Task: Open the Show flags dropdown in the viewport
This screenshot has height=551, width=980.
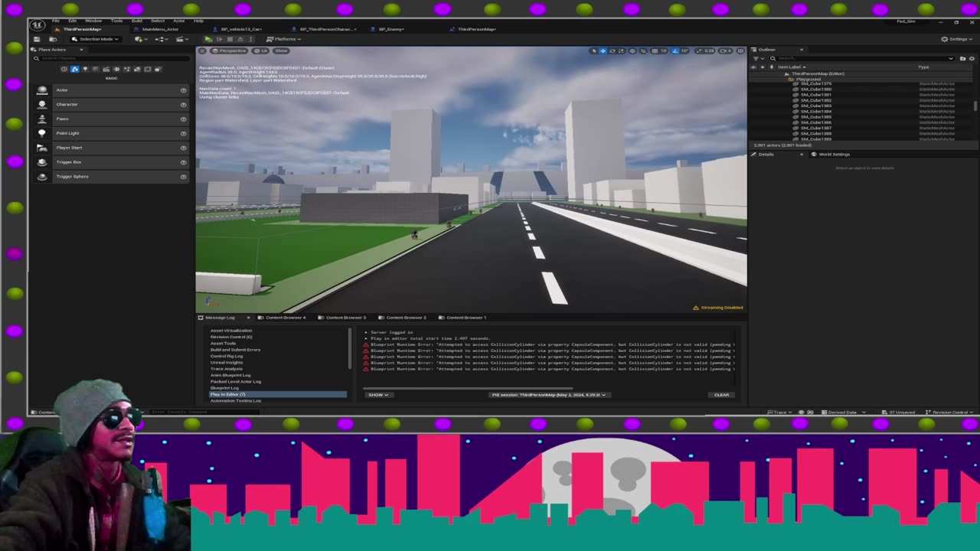Action: [281, 51]
